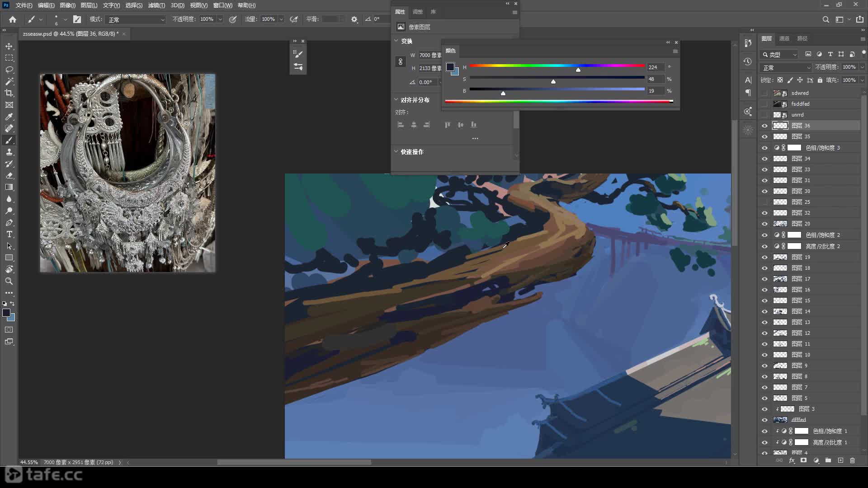868x488 pixels.
Task: Open the 滤镜 menu
Action: [156, 5]
